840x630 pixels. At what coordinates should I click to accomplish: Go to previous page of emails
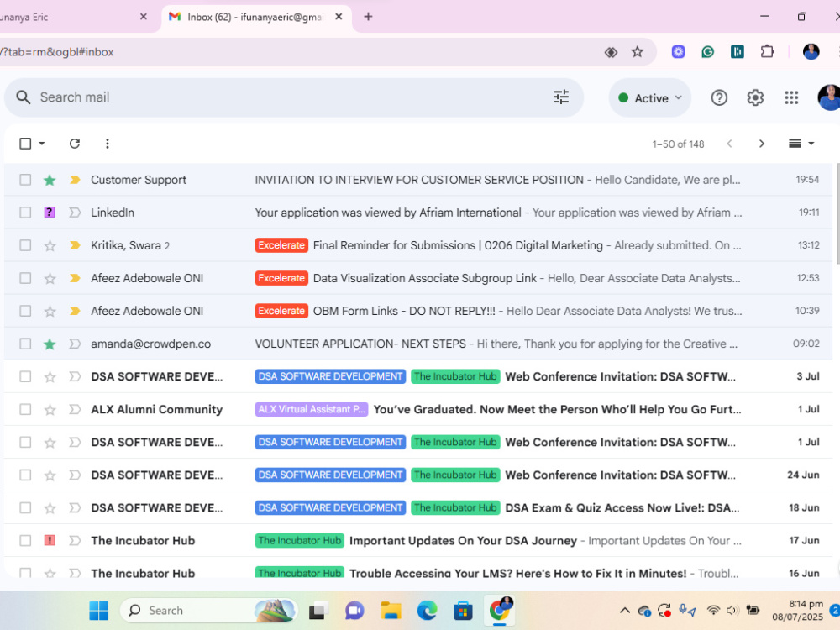(x=729, y=144)
